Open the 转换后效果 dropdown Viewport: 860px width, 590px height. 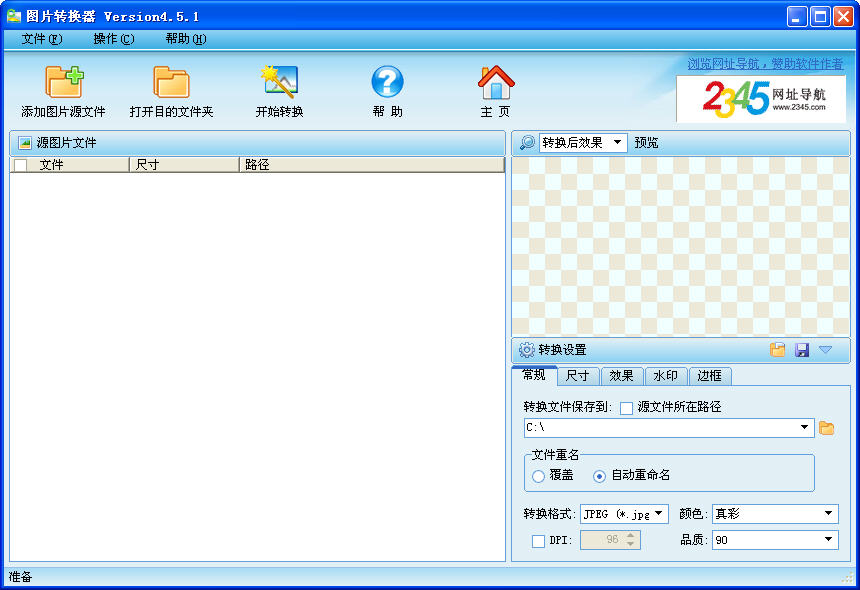(x=583, y=143)
